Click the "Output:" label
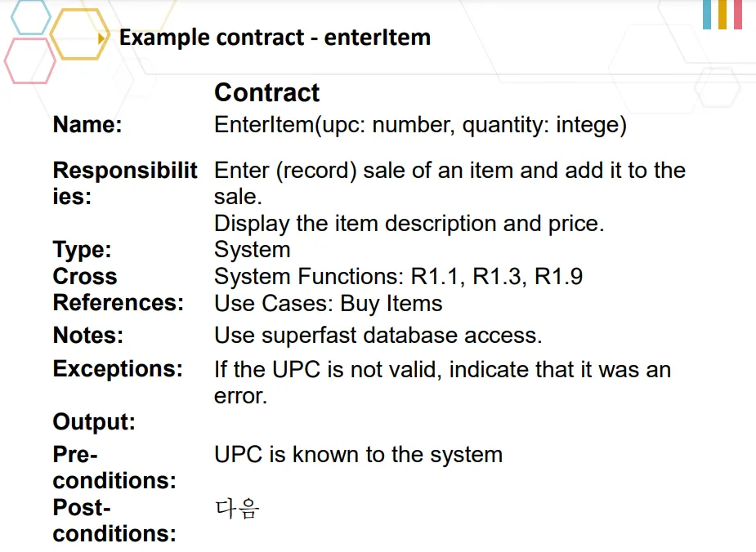This screenshot has width=756, height=552. 94,422
